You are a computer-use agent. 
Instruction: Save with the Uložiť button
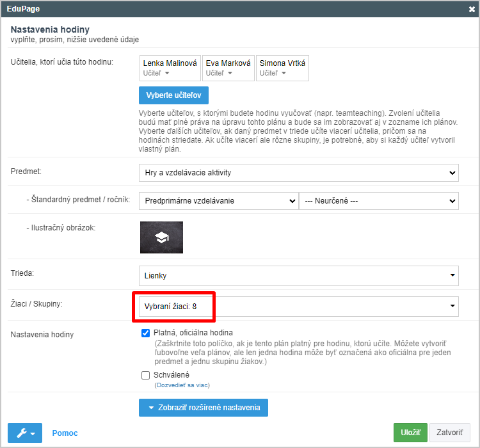pos(410,433)
